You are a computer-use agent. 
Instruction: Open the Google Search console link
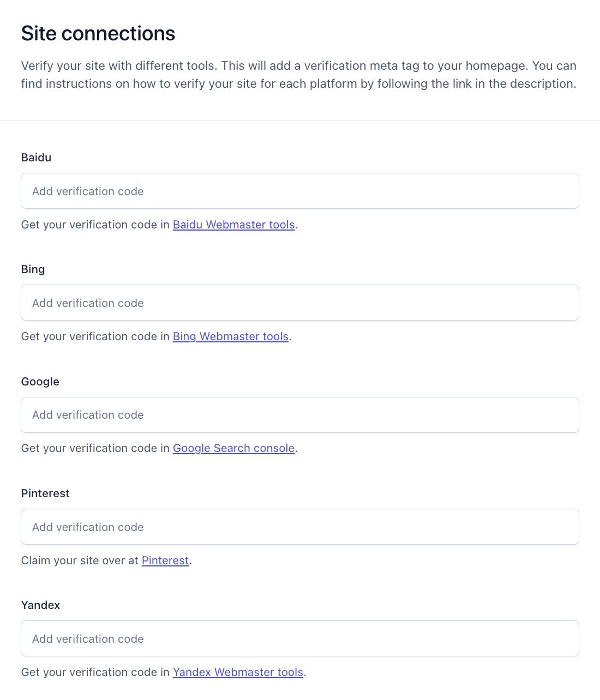tap(233, 448)
